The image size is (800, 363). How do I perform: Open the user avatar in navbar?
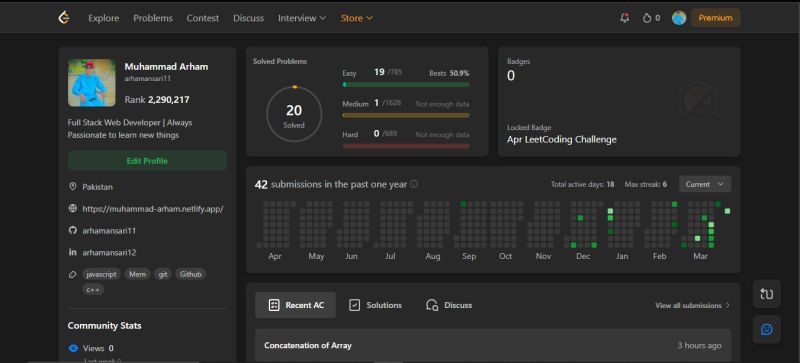679,18
